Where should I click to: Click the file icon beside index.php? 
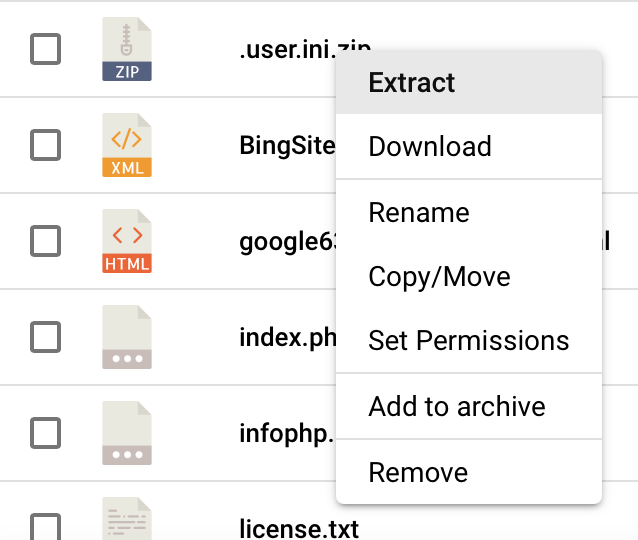pyautogui.click(x=127, y=338)
